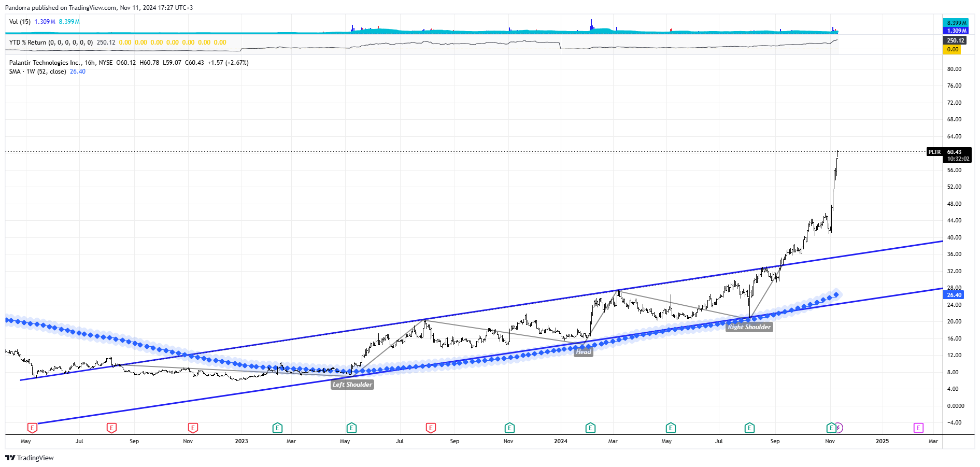Click the 2023 time axis label
The image size is (980, 467).
coord(242,442)
